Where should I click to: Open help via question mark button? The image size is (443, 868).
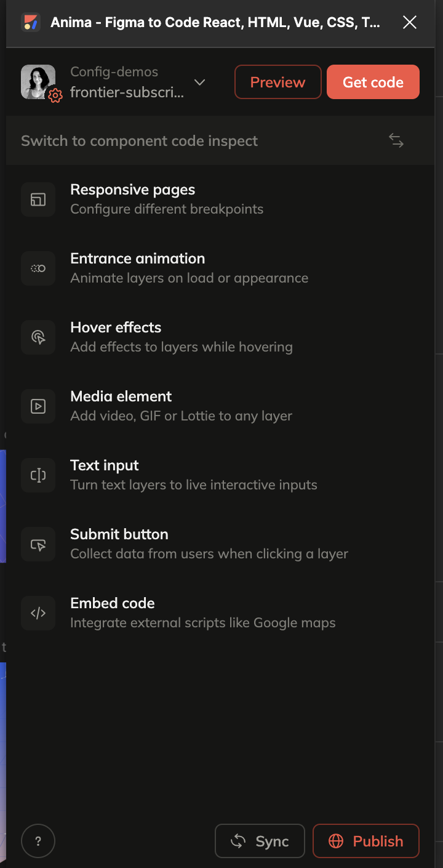[38, 841]
